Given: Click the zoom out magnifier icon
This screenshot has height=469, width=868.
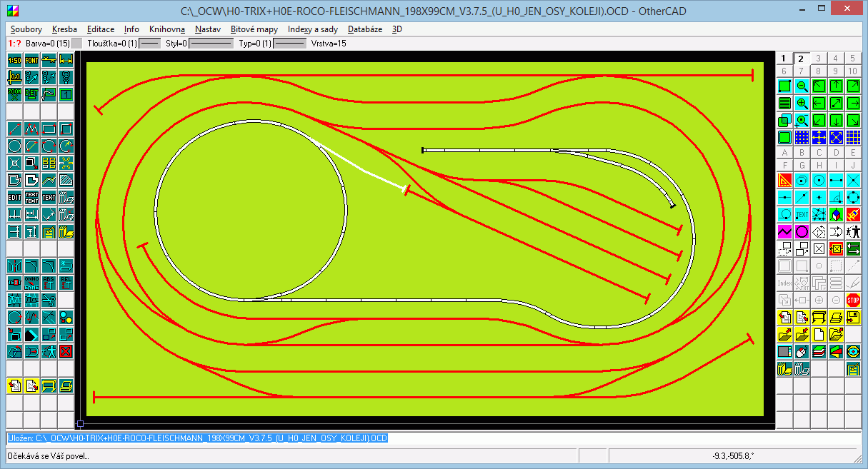Looking at the screenshot, I should tap(802, 86).
